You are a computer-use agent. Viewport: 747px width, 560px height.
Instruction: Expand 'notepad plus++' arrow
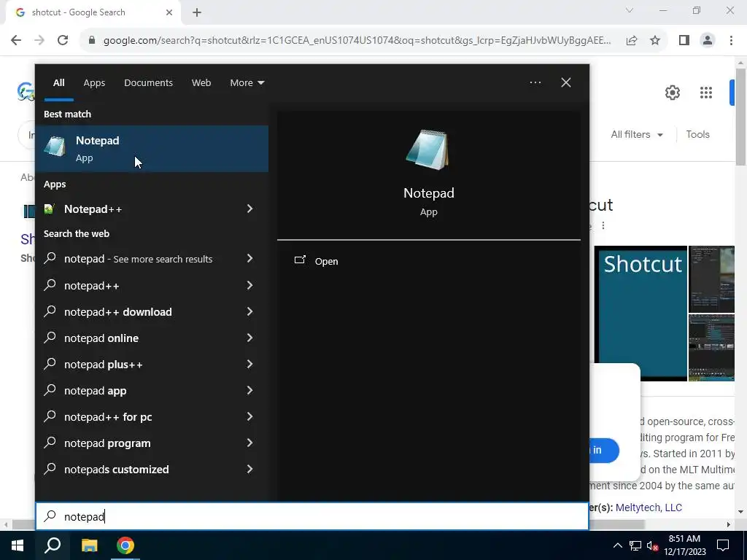pos(249,365)
